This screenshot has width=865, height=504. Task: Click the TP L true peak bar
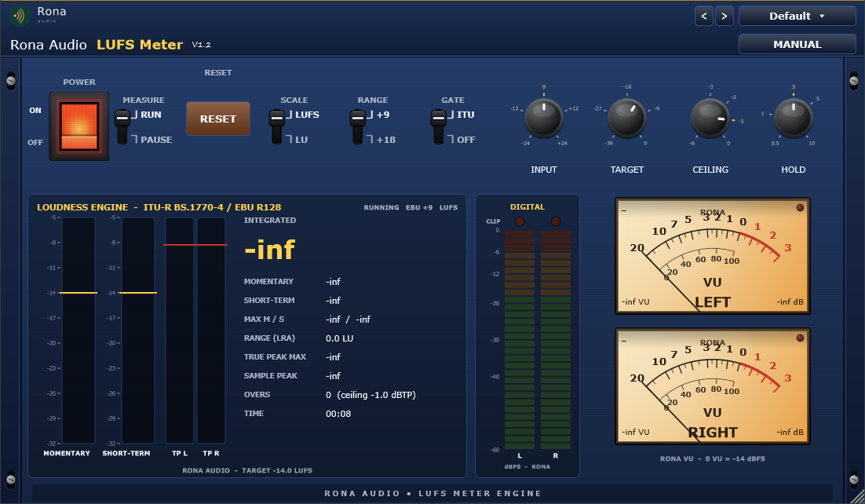pyautogui.click(x=180, y=330)
